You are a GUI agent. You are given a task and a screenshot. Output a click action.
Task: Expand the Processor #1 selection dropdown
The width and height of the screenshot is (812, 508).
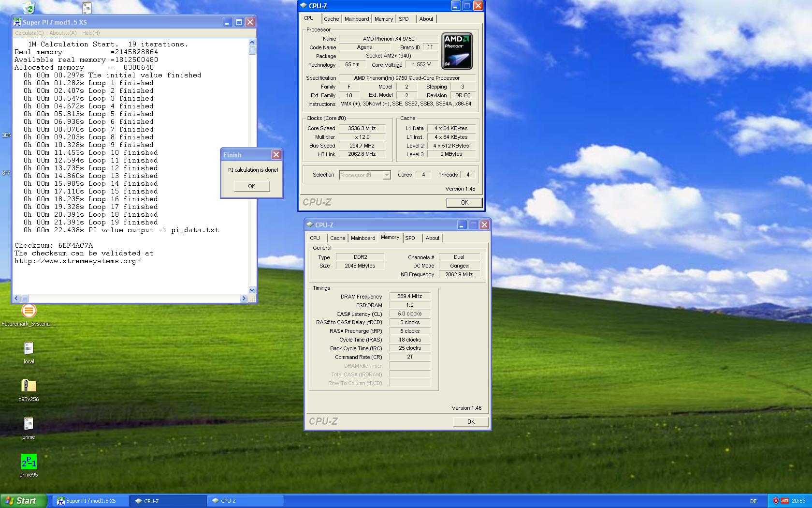(387, 175)
